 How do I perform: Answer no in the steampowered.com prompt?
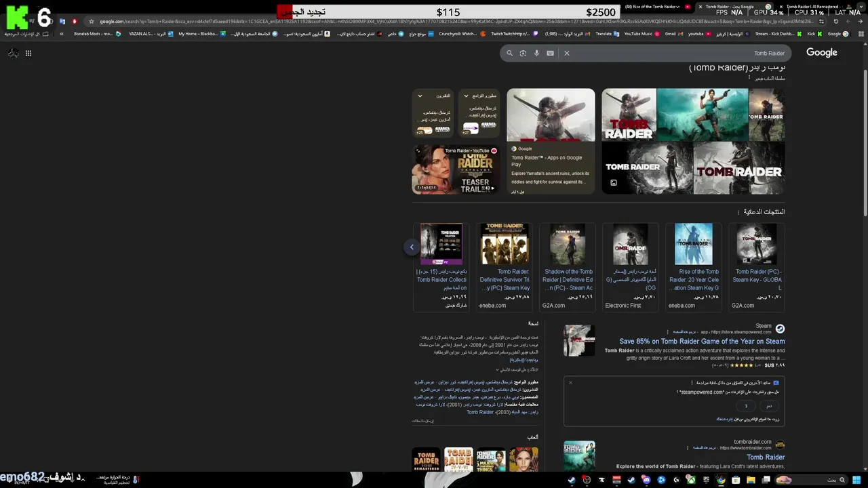(746, 406)
